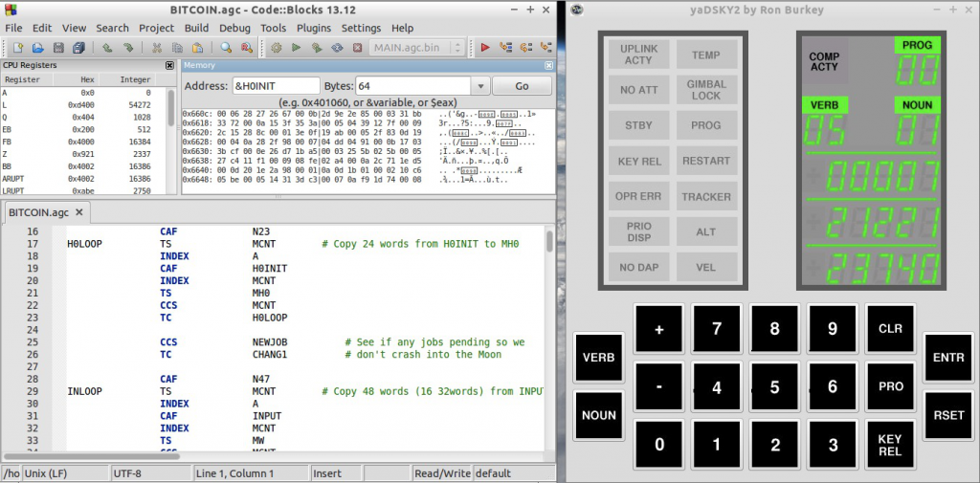This screenshot has width=980, height=483.
Task: Click the green Run icon
Action: (297, 48)
